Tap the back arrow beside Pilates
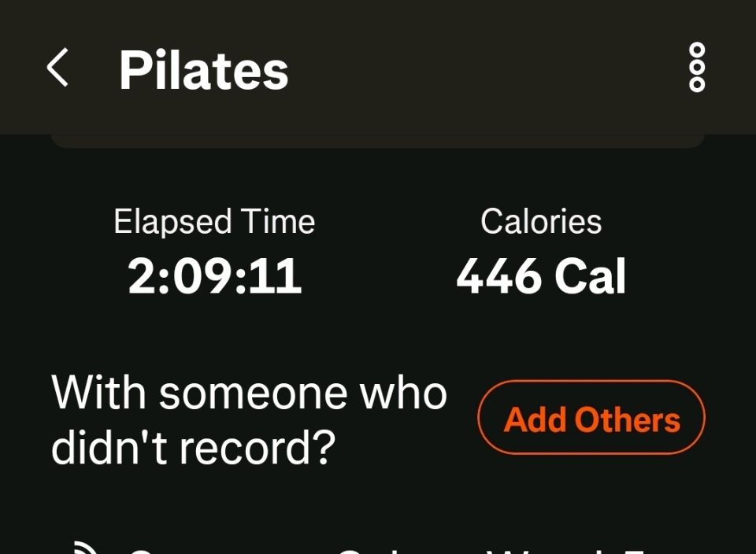 [x=57, y=68]
